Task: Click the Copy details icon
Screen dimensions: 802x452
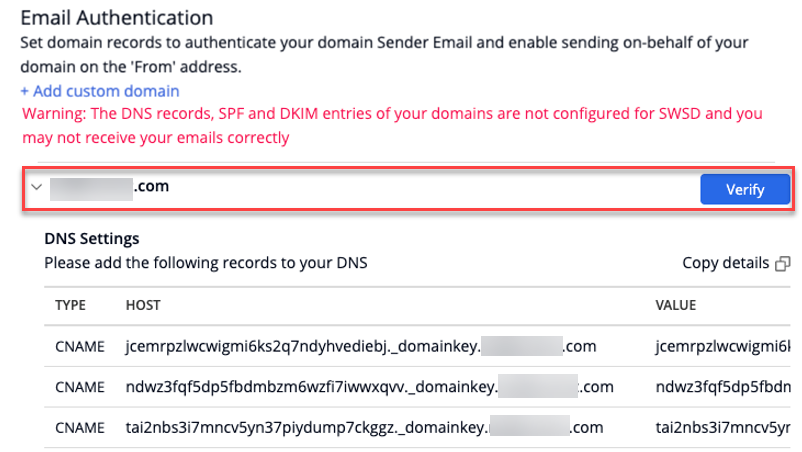Action: 783,264
